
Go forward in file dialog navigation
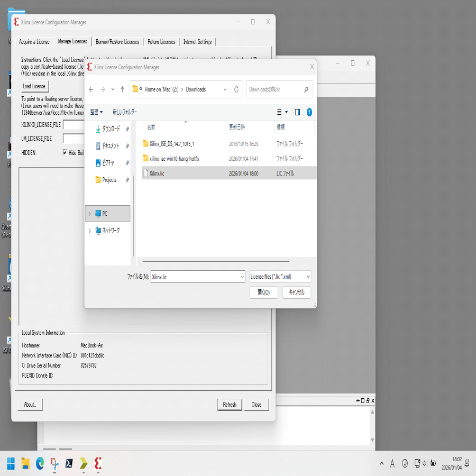tap(103, 89)
